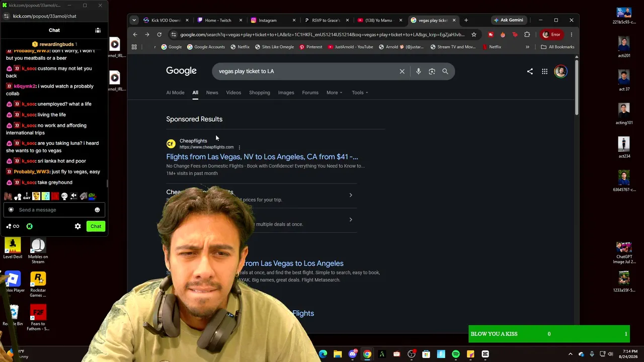Screen dimensions: 644x362
Task: Switch to the Videos results tab
Action: [x=233, y=93]
